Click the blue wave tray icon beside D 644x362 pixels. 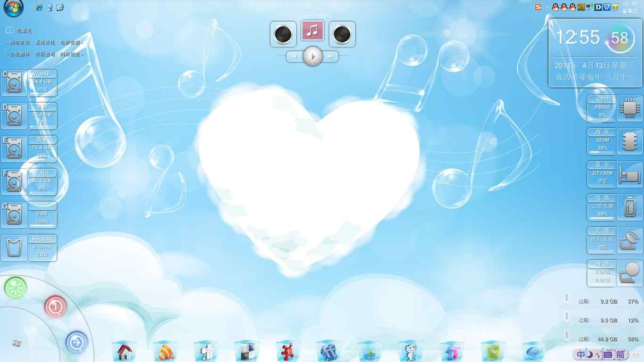pos(606,7)
